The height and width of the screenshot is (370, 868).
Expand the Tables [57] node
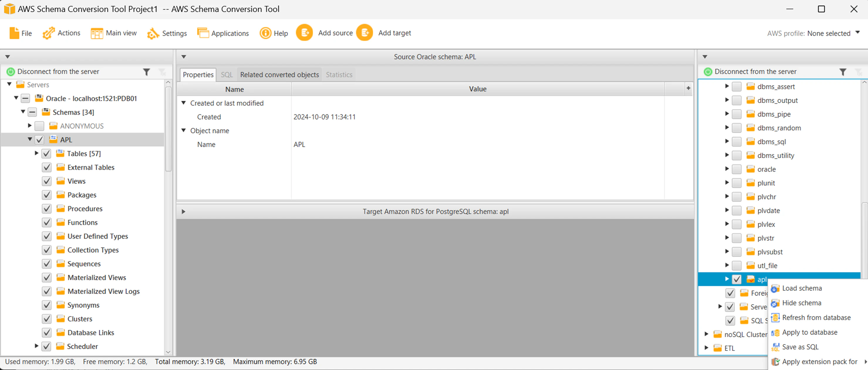click(x=36, y=153)
